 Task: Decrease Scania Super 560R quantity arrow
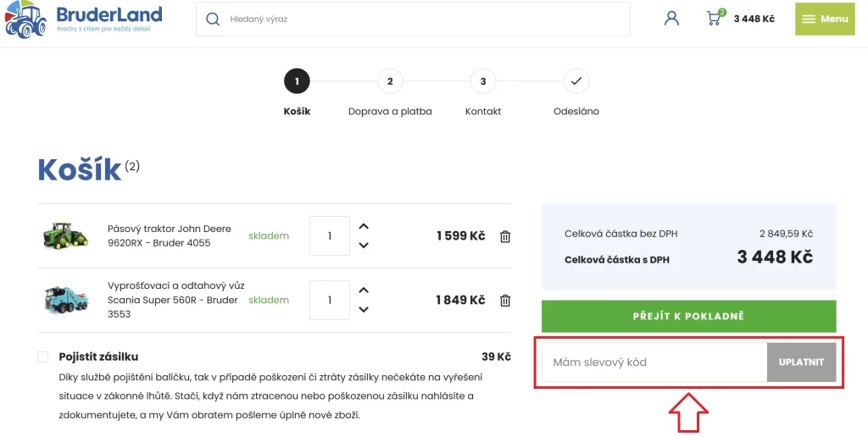(x=363, y=309)
